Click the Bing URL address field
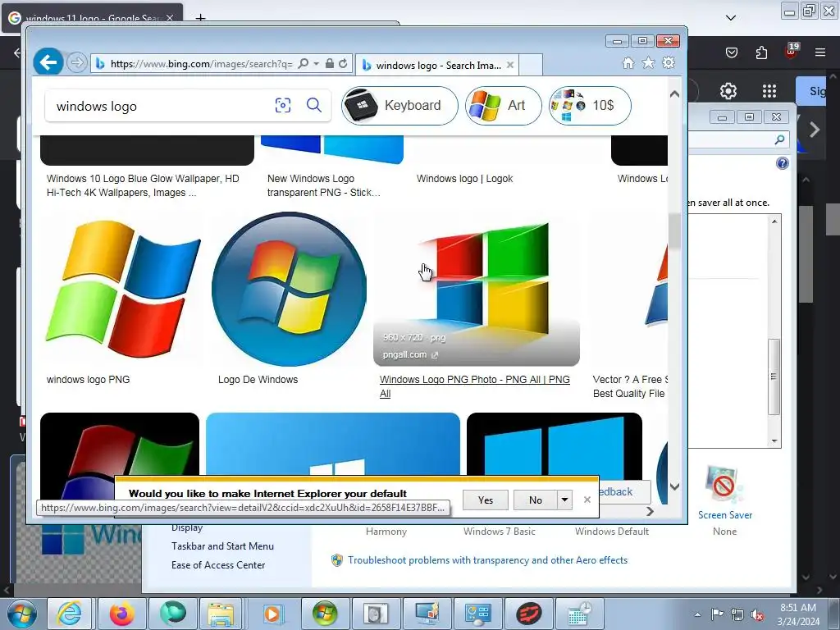The image size is (840, 630). pyautogui.click(x=201, y=64)
